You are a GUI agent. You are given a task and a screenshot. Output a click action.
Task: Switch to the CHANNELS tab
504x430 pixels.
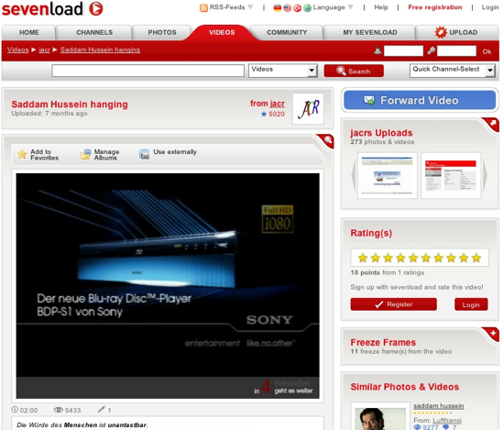94,32
